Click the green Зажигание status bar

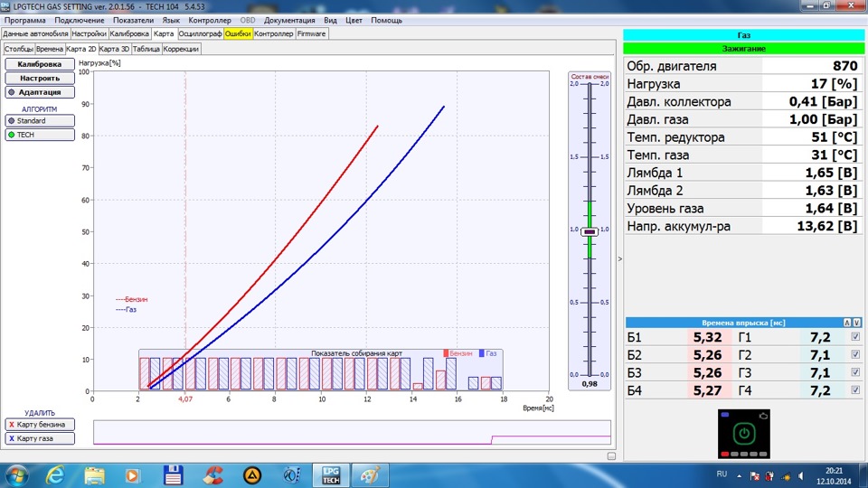(743, 49)
